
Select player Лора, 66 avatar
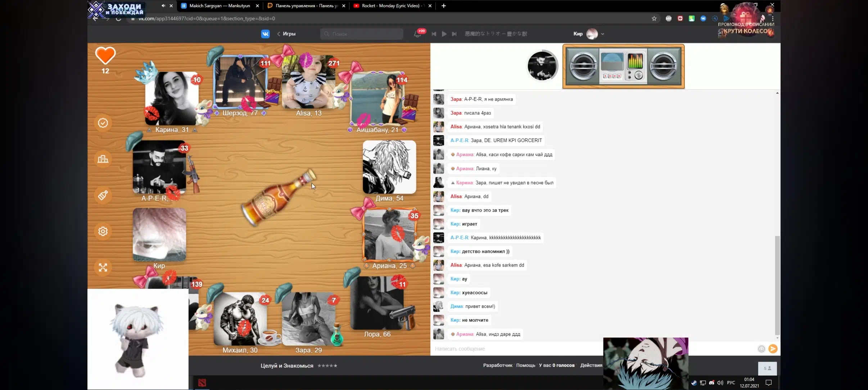point(377,303)
